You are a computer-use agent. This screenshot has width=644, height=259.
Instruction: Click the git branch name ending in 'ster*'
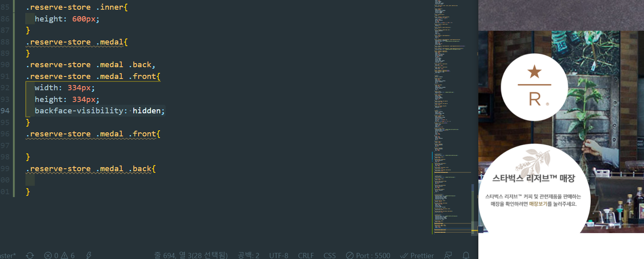[x=8, y=255]
